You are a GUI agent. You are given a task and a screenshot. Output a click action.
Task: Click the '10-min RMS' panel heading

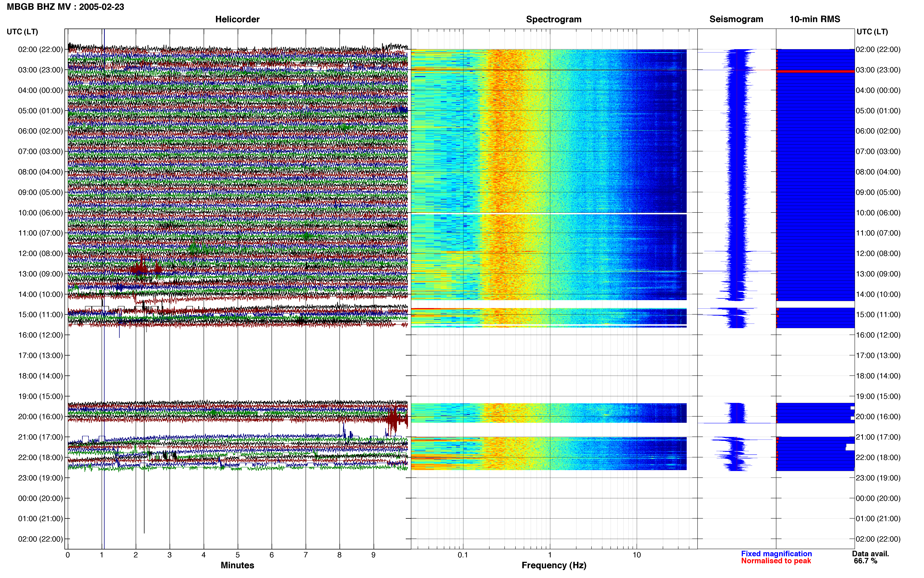(815, 19)
